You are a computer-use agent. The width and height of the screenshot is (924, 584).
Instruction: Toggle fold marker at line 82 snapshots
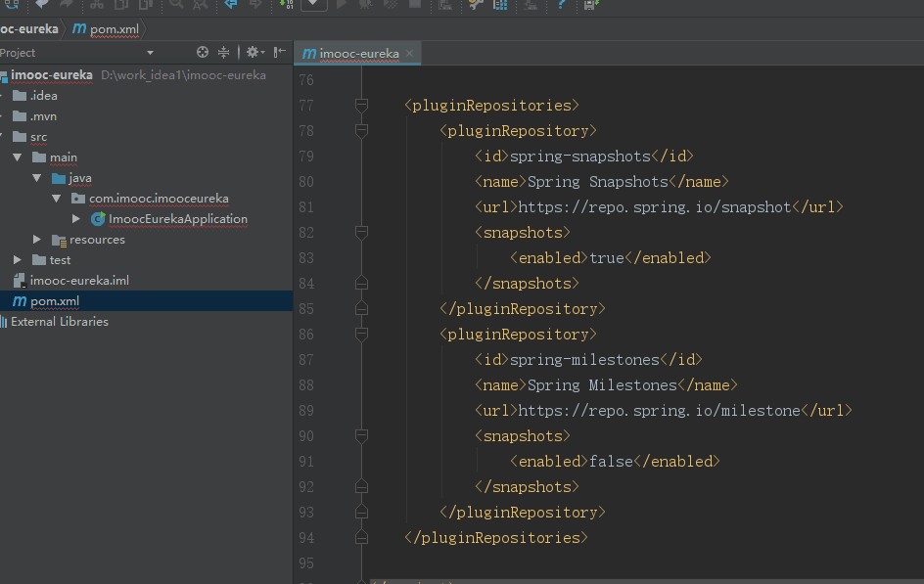[x=361, y=233]
